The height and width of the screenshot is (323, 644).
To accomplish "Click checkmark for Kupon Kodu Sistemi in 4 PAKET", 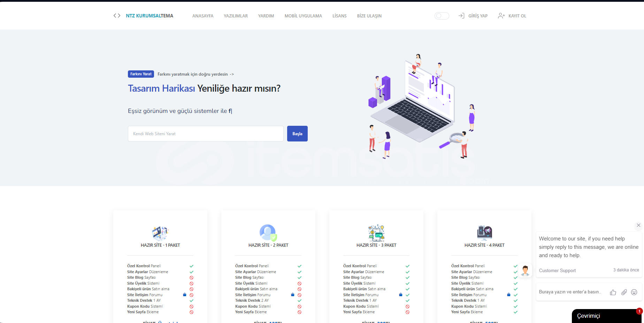I will point(515,307).
